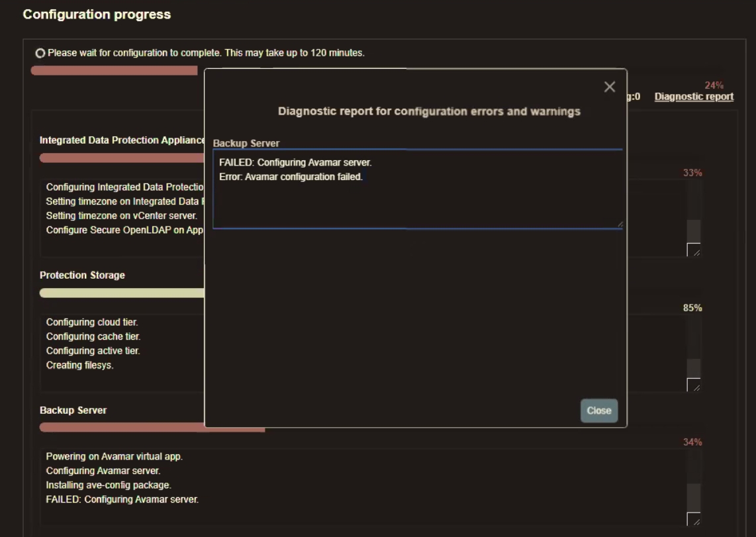Click the 'Backup Server' section heading on the page
The width and height of the screenshot is (756, 537).
73,411
